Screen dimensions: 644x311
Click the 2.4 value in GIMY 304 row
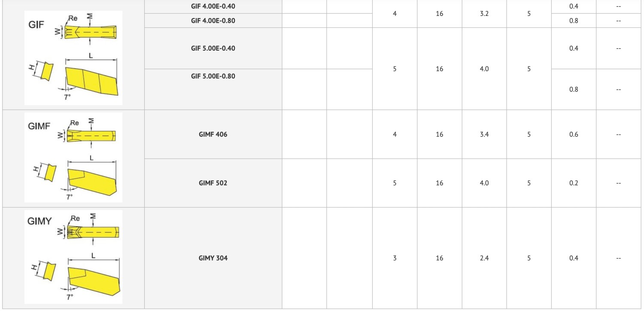pos(484,258)
